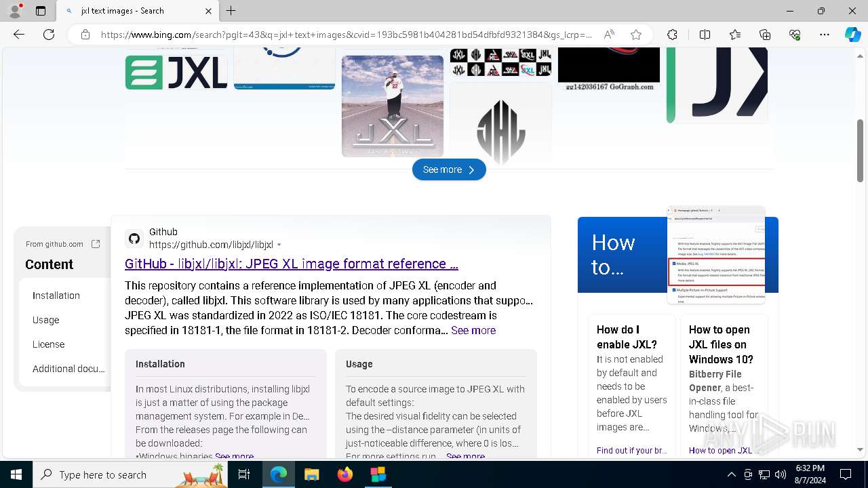Screen dimensions: 868x488
Task: Click the address bar URL
Action: 346,35
